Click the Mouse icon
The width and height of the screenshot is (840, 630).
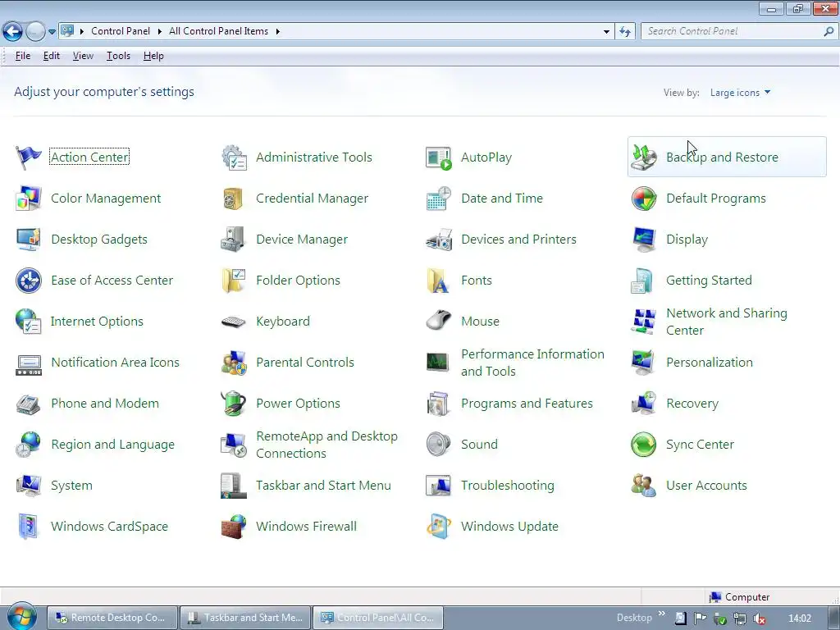click(439, 322)
